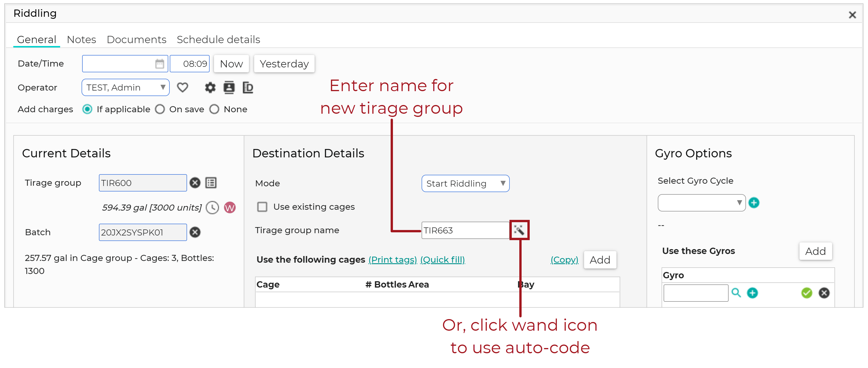Click the clock history icon next to volume

pyautogui.click(x=212, y=207)
